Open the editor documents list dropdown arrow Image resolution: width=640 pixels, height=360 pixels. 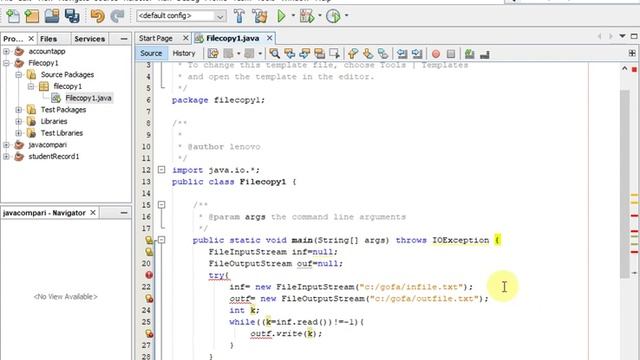pos(622,36)
